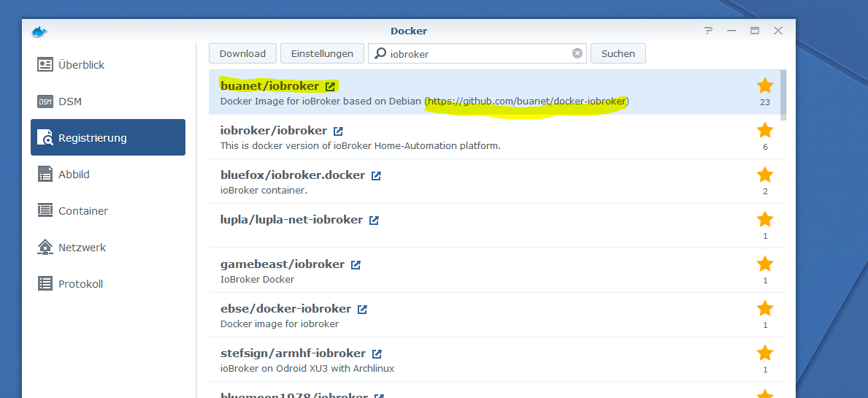Image resolution: width=868 pixels, height=398 pixels.
Task: Click 'ioBroker on Odroid XU3 with Archlinux' text
Action: 307,368
